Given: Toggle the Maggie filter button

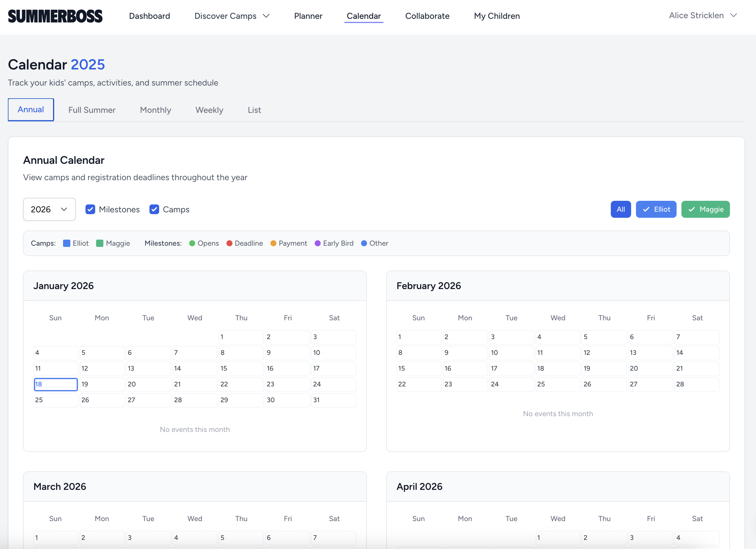Looking at the screenshot, I should click(705, 209).
